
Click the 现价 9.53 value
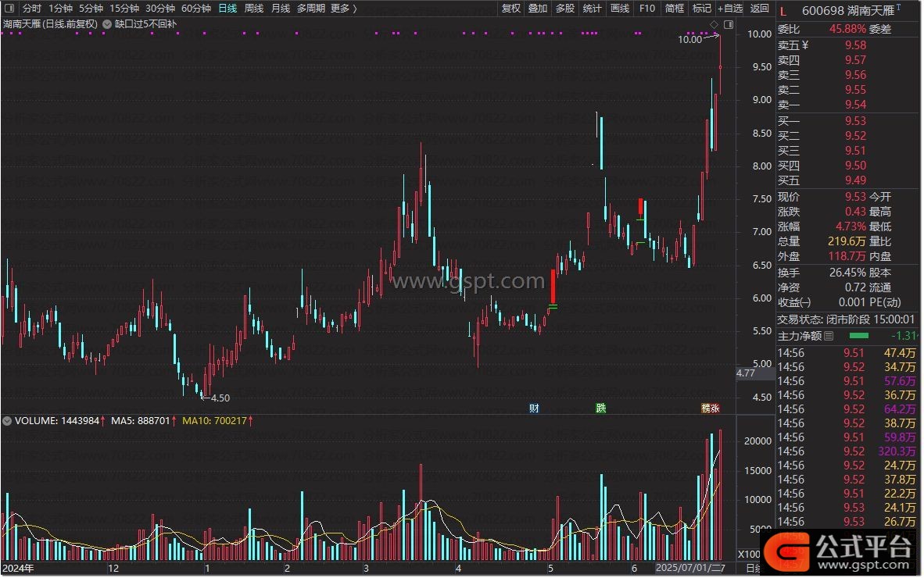coord(856,197)
